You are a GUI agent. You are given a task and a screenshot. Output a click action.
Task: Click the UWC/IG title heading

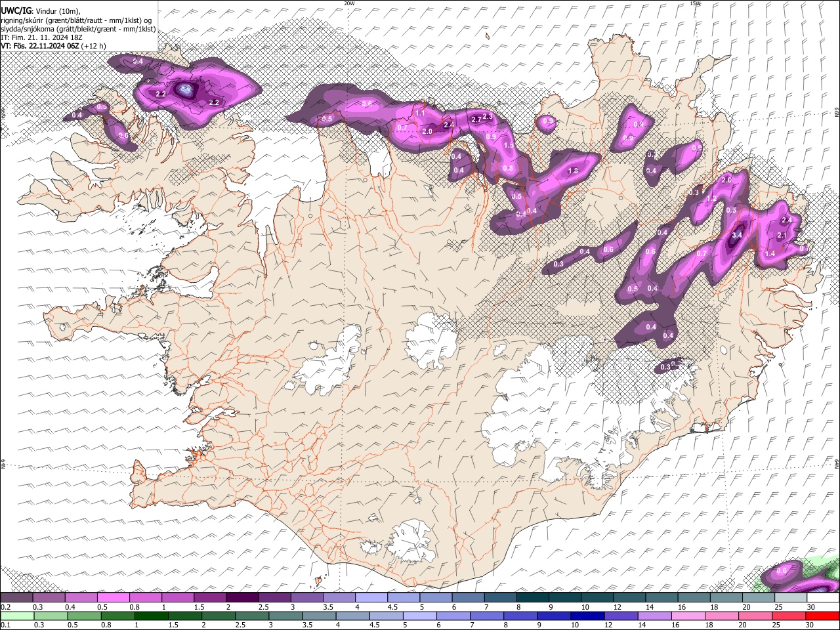[16, 10]
